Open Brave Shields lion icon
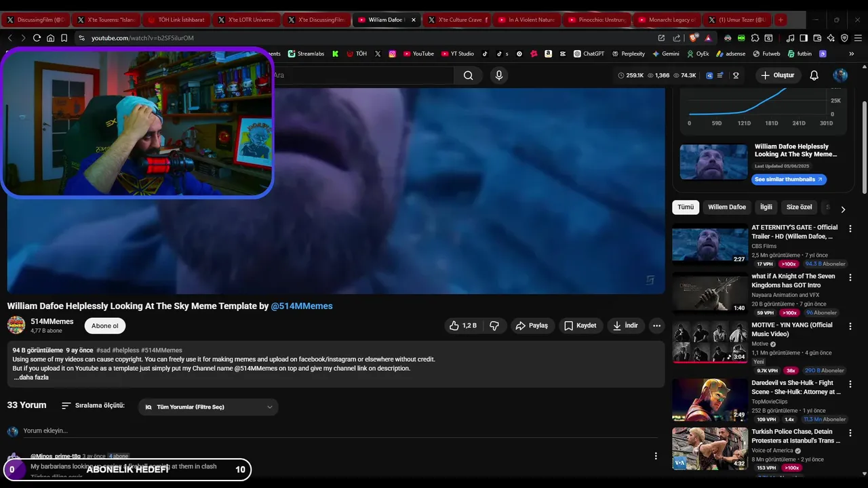 pyautogui.click(x=693, y=38)
